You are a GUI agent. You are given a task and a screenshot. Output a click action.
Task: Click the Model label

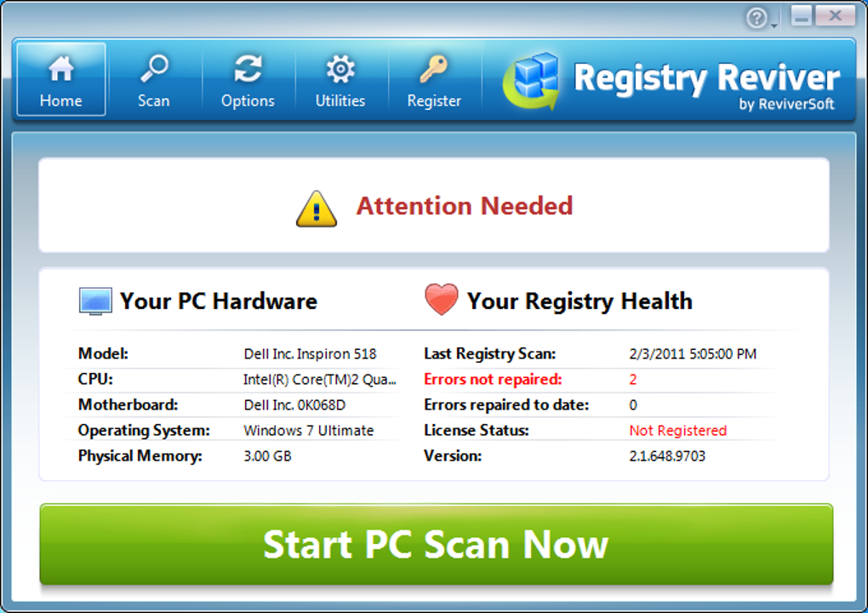pyautogui.click(x=103, y=353)
